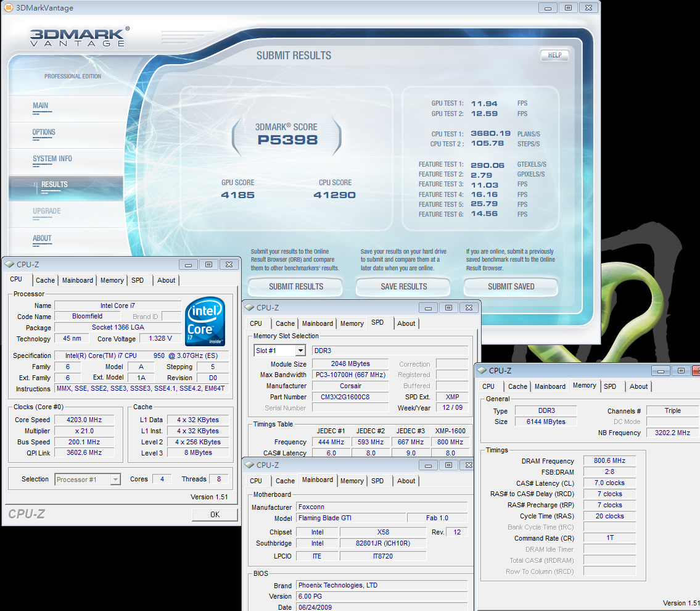
Task: Click the memory Size value "6144 MBytes"
Action: point(546,422)
